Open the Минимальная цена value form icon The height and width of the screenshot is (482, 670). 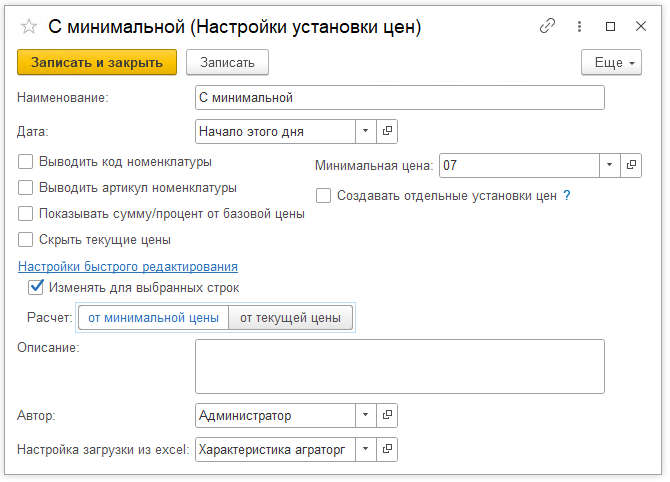(631, 166)
